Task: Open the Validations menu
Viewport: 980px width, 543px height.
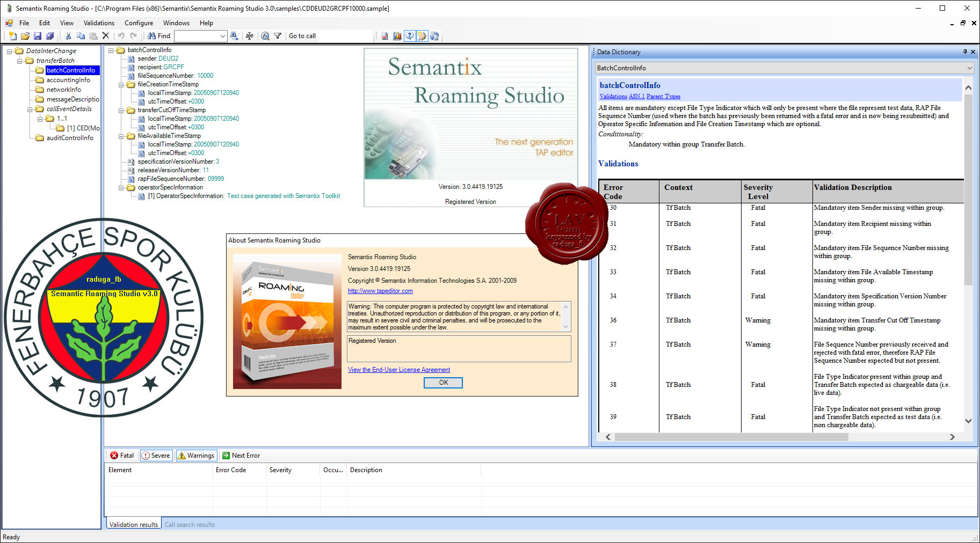Action: pyautogui.click(x=99, y=23)
